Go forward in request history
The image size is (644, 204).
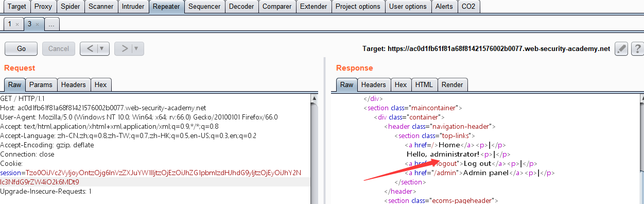click(124, 48)
